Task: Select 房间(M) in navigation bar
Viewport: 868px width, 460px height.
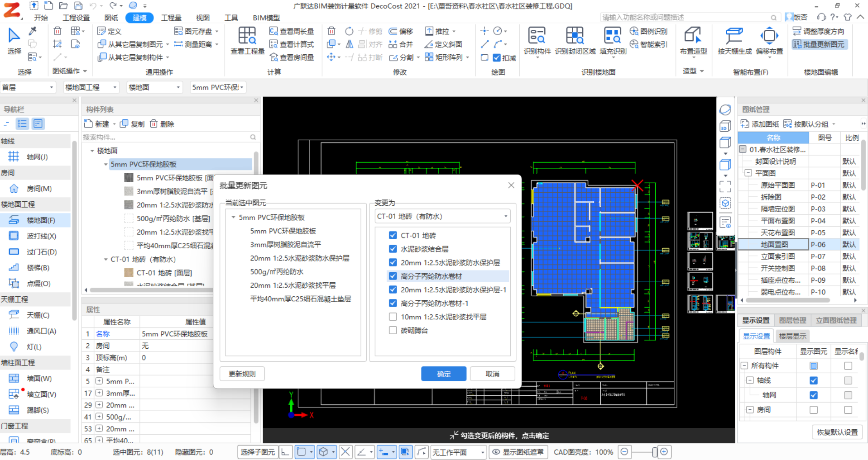Action: pos(35,189)
